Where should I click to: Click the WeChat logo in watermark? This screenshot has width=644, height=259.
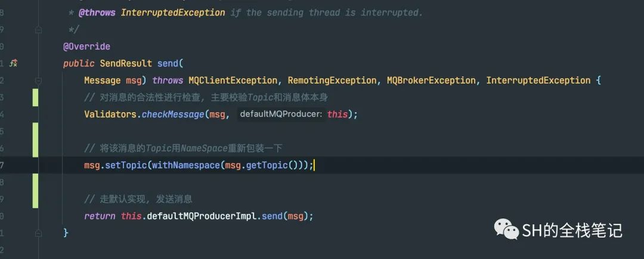click(x=506, y=229)
